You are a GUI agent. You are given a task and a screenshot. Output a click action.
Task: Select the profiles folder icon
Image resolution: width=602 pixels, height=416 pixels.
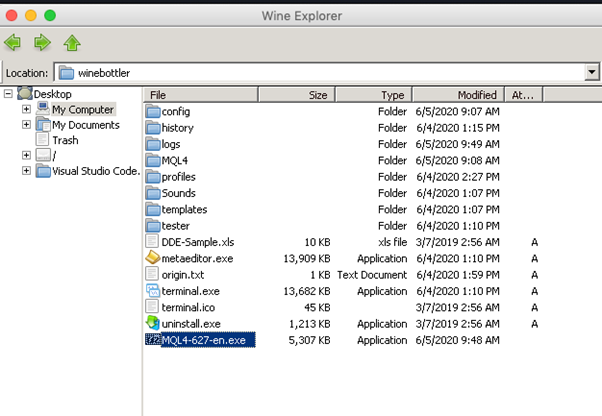pyautogui.click(x=153, y=177)
